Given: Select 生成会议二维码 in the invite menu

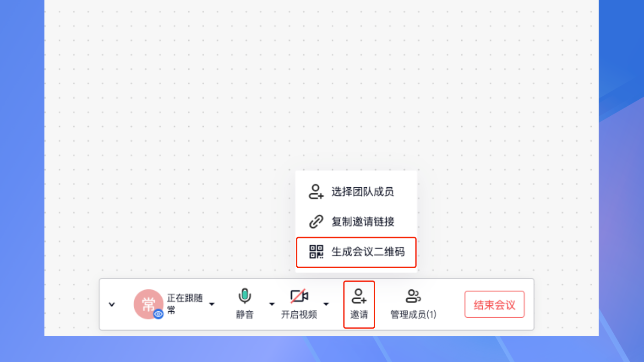Looking at the screenshot, I should pyautogui.click(x=356, y=252).
